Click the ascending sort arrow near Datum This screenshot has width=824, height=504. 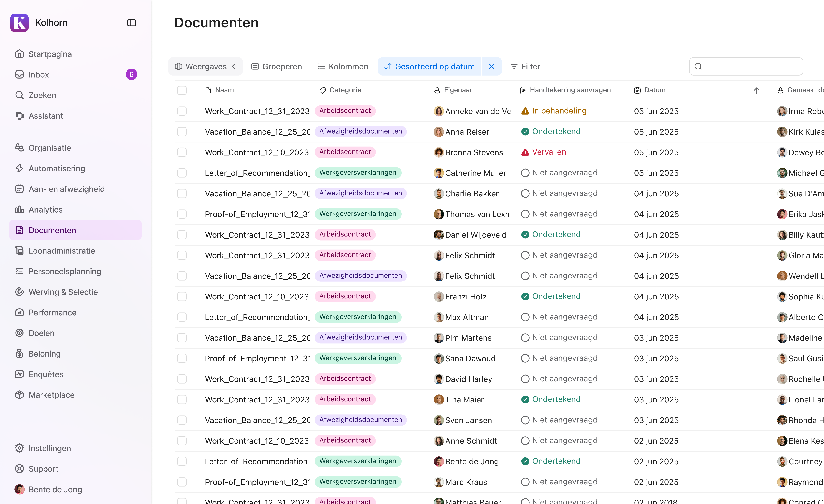[757, 90]
